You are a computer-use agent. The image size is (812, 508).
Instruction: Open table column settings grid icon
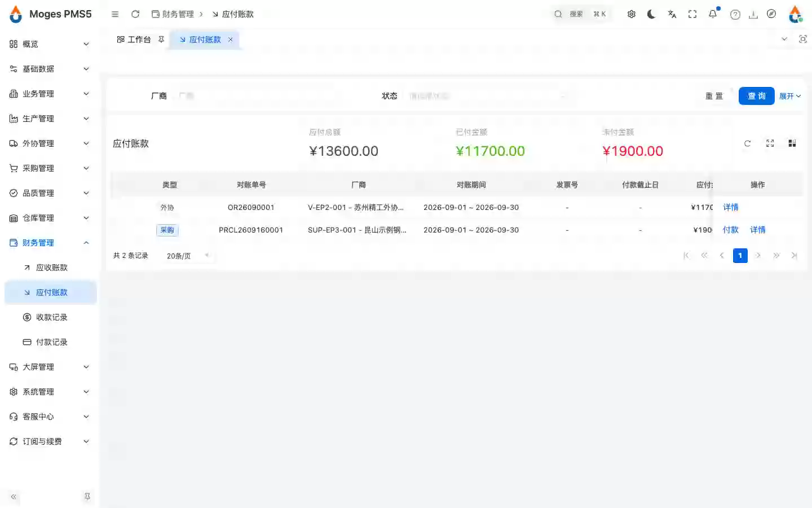coord(792,143)
